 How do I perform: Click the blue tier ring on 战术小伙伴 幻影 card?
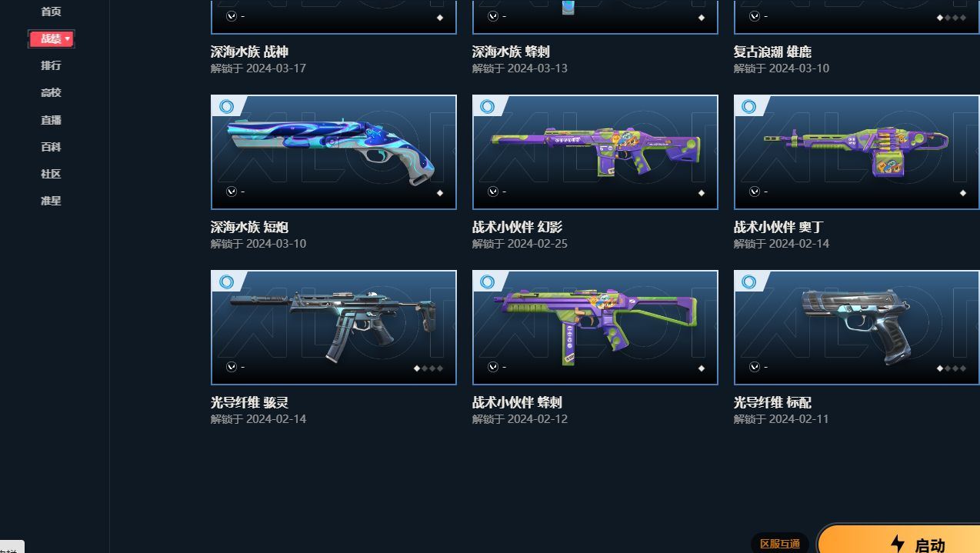pos(488,107)
